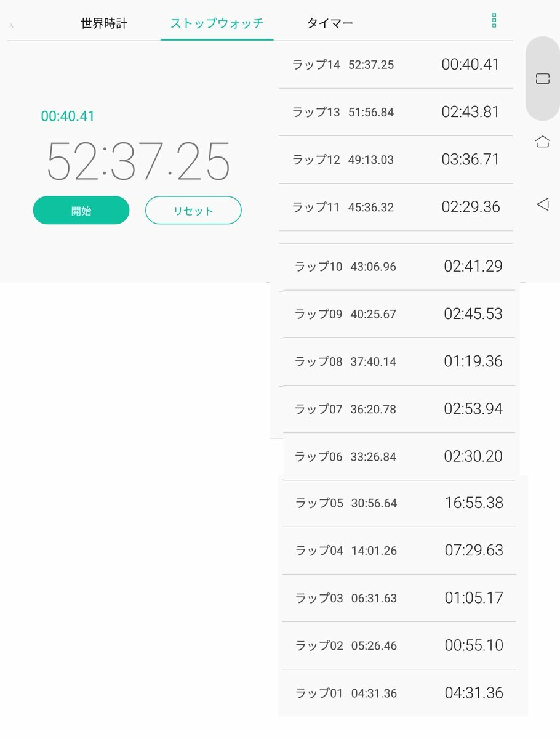Click the main 52:37.25 elapsed time display
This screenshot has height=739, width=560.
(x=138, y=161)
